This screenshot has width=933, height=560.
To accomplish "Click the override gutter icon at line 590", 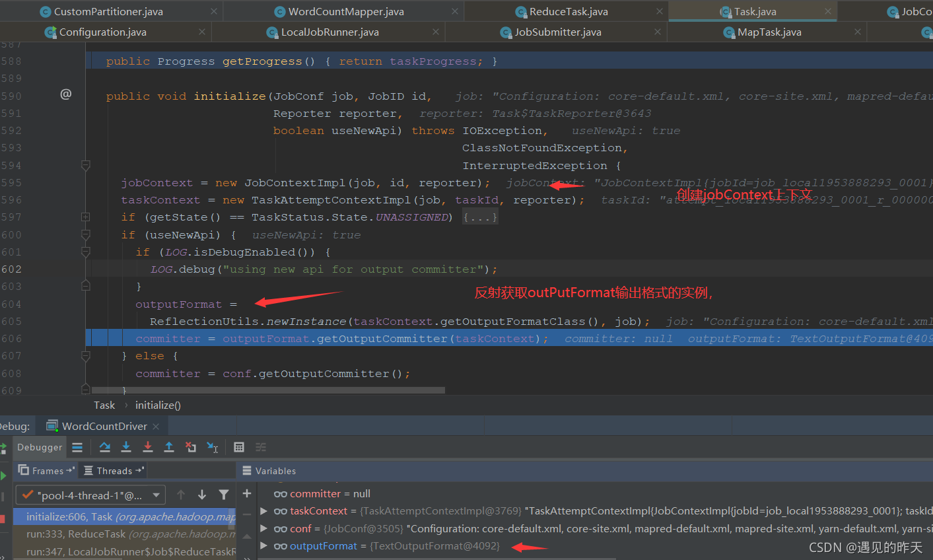I will coord(66,94).
